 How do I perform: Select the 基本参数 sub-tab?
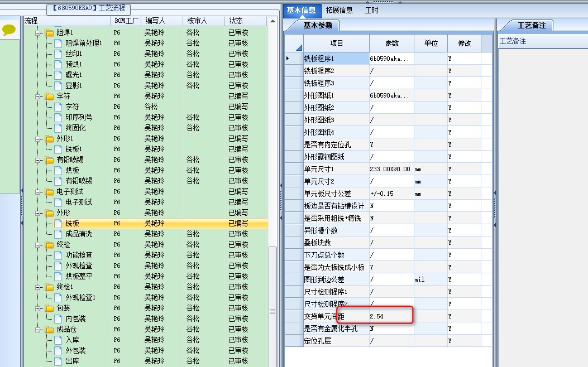pyautogui.click(x=318, y=26)
